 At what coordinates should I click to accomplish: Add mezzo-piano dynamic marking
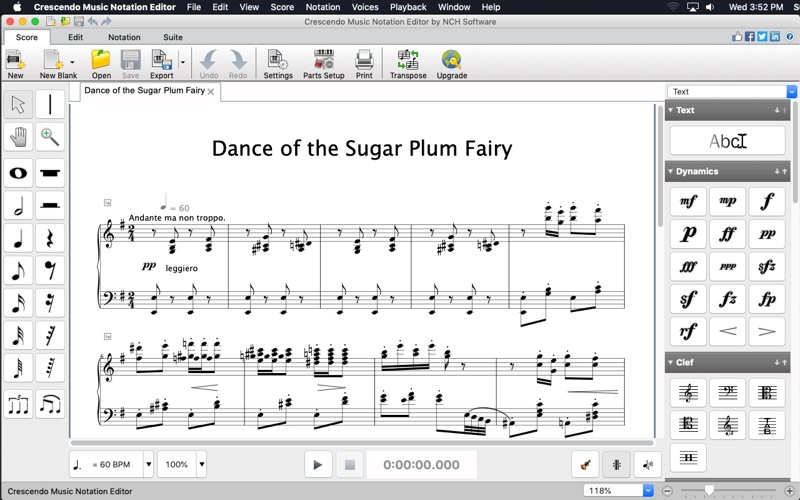[728, 201]
